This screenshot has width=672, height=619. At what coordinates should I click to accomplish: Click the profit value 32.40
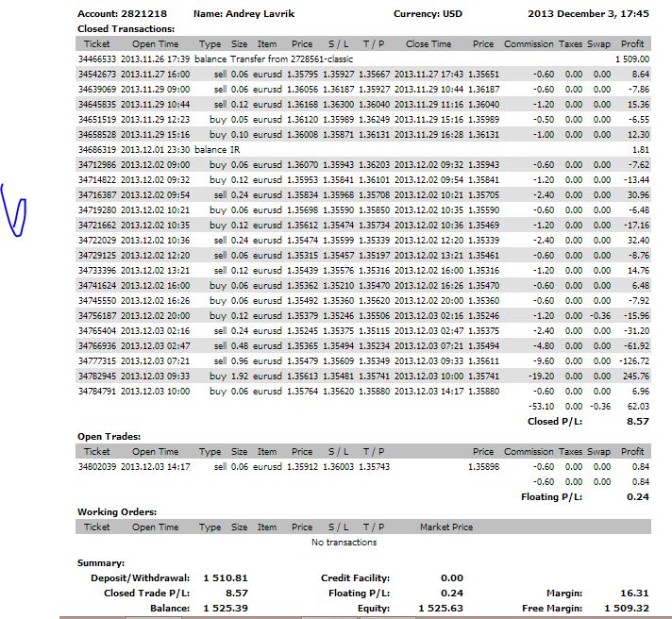638,241
